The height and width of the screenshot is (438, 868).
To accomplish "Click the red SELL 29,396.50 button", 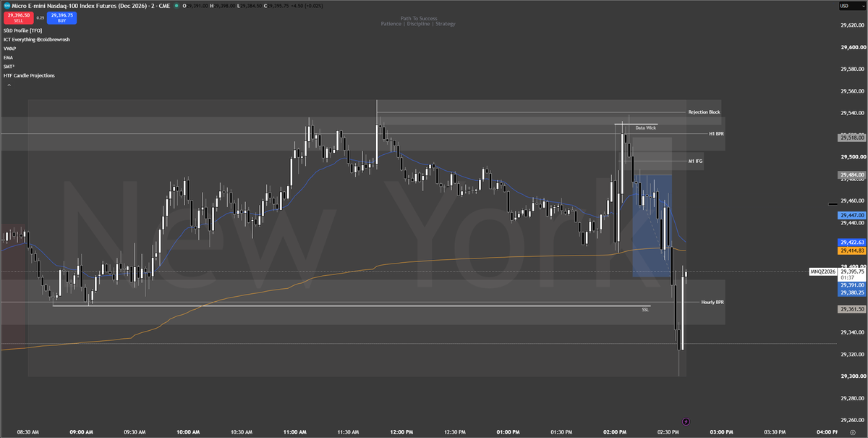I will (x=19, y=18).
